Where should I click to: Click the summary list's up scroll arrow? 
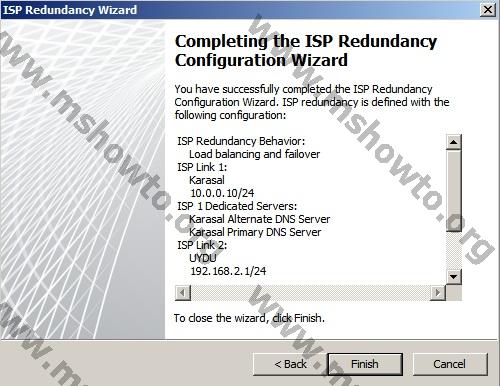coord(454,142)
